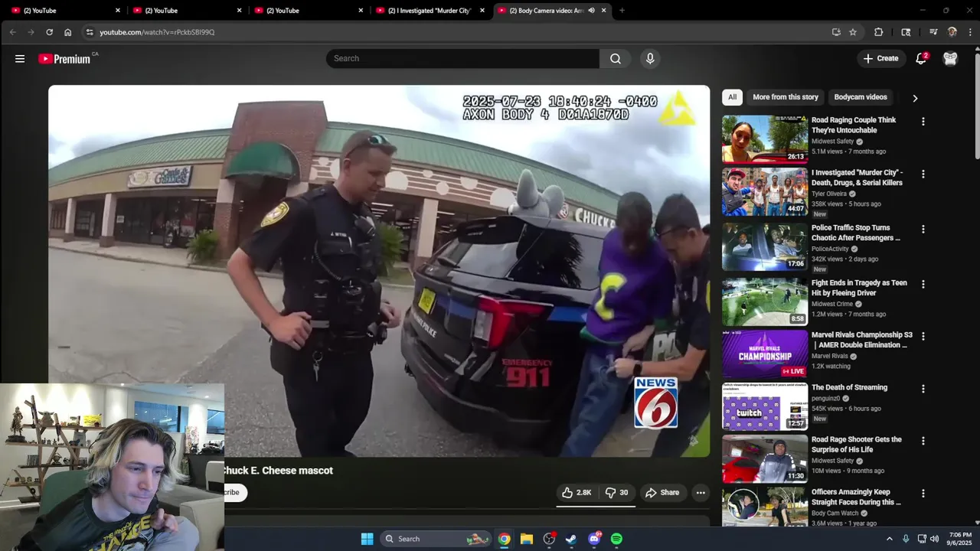Image resolution: width=980 pixels, height=551 pixels.
Task: Open Fight Ends in Tragedy thumbnail
Action: [x=765, y=302]
